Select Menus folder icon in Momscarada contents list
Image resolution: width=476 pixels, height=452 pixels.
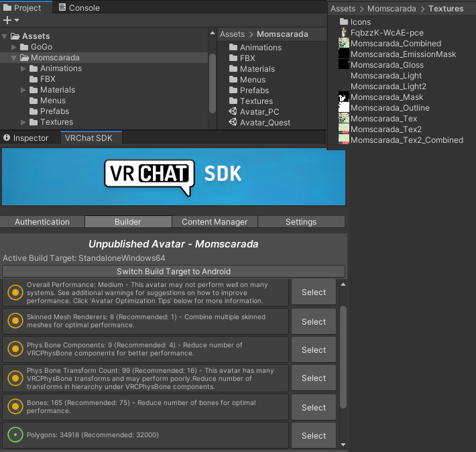pos(233,79)
